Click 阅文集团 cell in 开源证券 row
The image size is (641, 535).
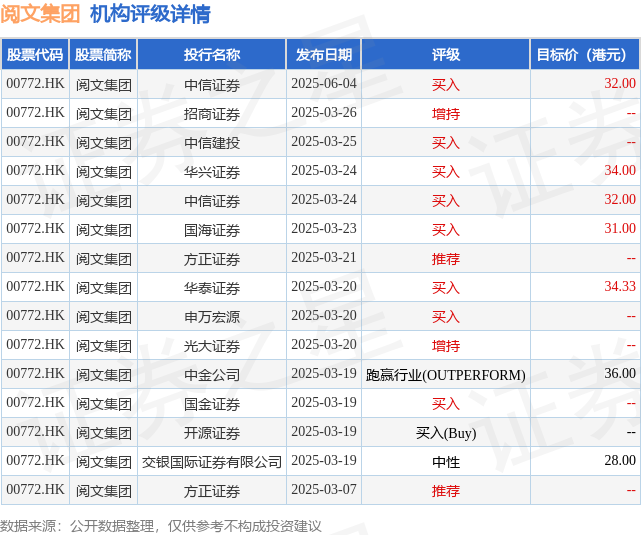103,433
